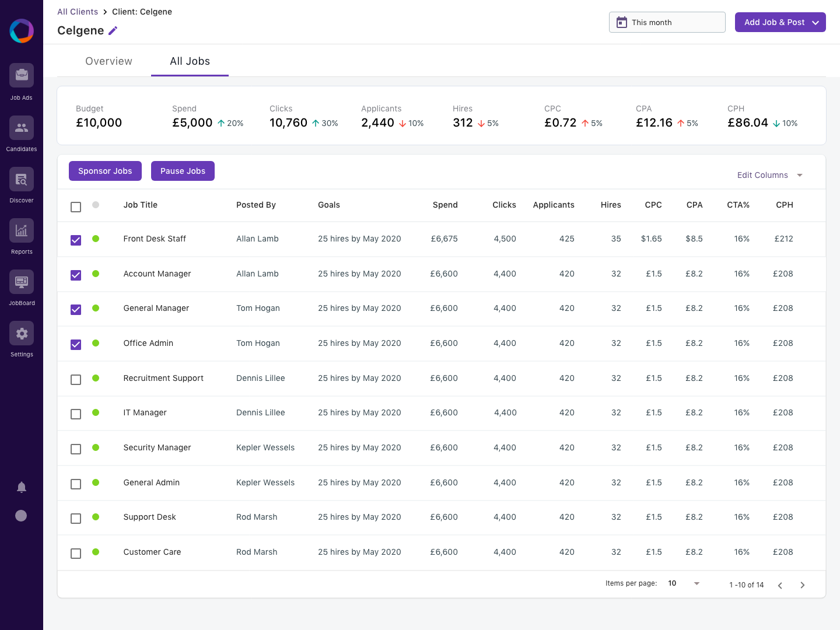The width and height of the screenshot is (840, 630).
Task: Click the pencil icon beside Celgene
Action: click(x=113, y=31)
